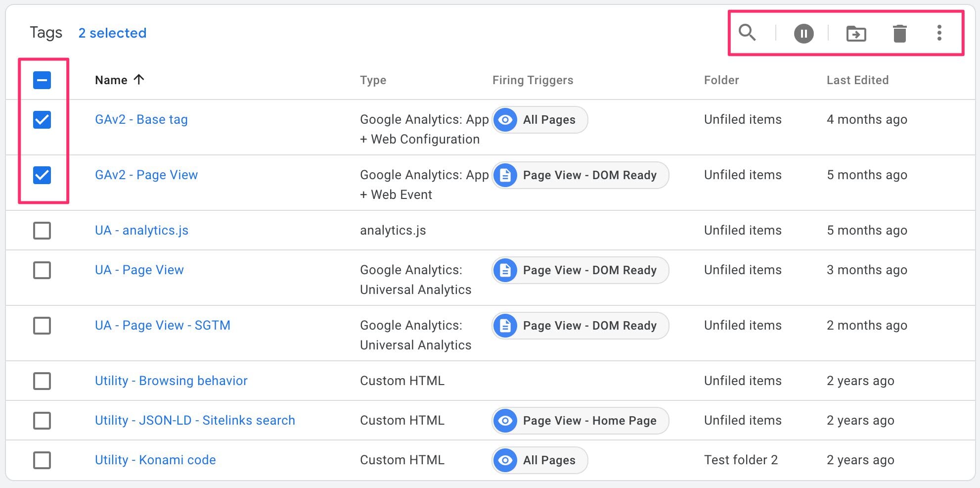This screenshot has width=980, height=488.
Task: Sort by the Folder column header
Action: click(721, 80)
